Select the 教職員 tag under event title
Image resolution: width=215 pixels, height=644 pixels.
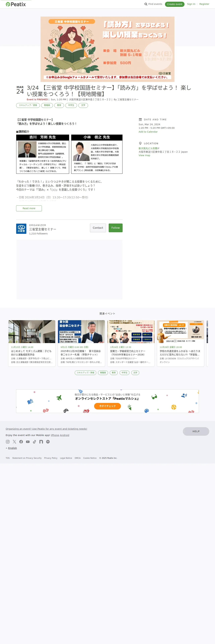pos(47,105)
